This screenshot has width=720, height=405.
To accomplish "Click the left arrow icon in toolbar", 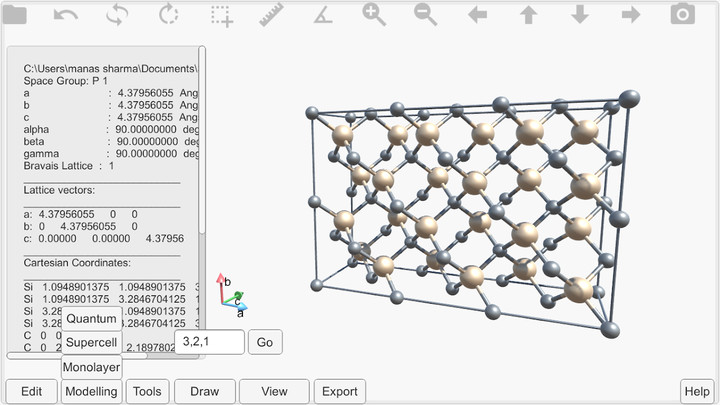I will pos(477,15).
